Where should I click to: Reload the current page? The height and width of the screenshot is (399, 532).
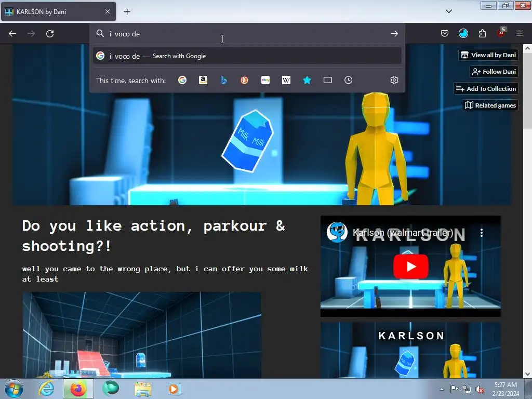click(50, 34)
